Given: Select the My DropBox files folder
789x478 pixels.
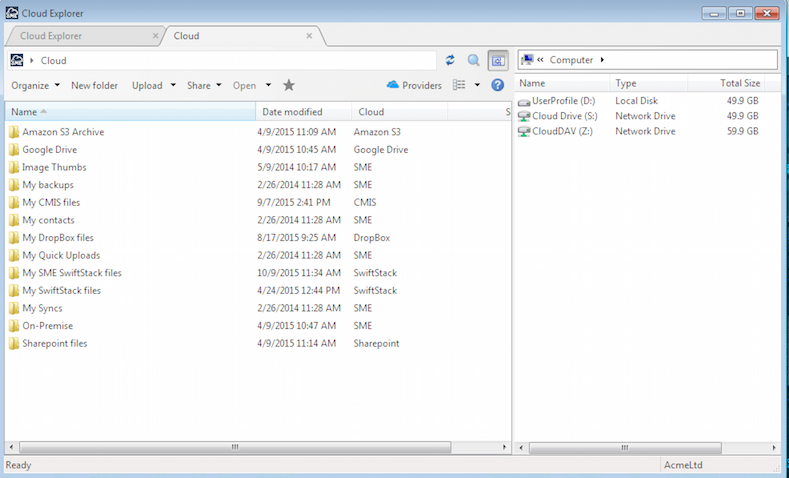Looking at the screenshot, I should click(x=57, y=238).
